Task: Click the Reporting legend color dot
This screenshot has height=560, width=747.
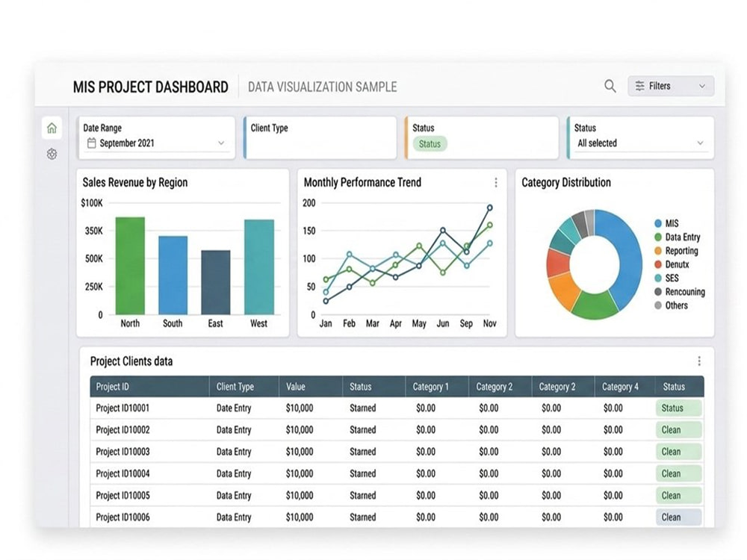Action: point(658,251)
